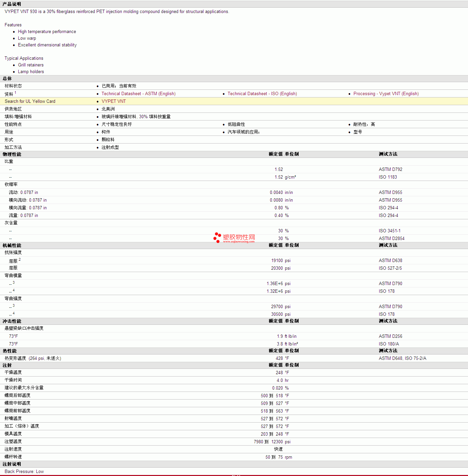Select the 构件 usage value

106,132
